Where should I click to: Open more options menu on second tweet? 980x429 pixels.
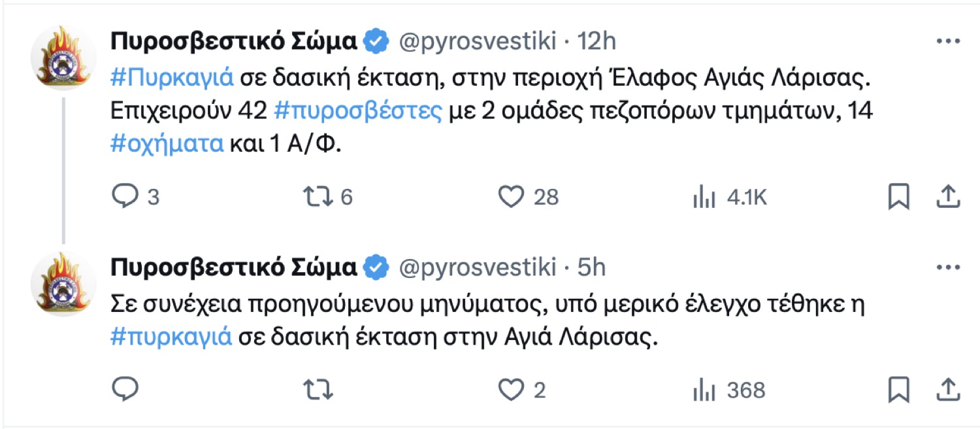pyautogui.click(x=947, y=267)
